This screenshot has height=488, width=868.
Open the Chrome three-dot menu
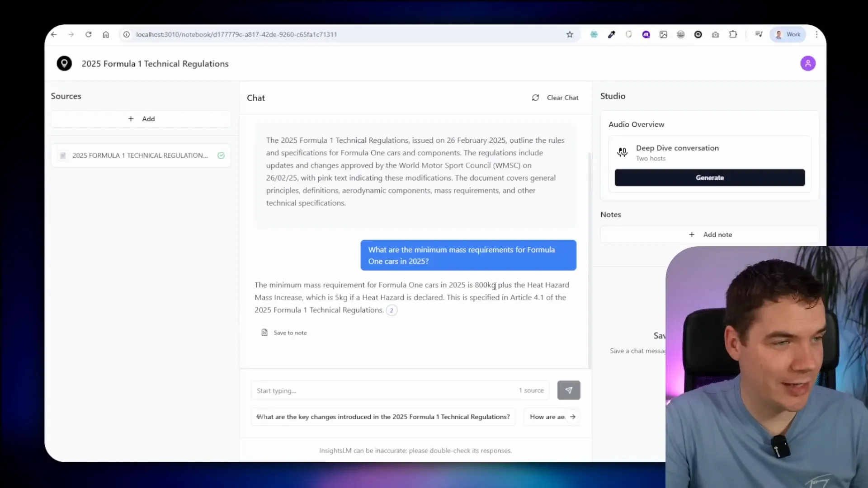point(816,34)
